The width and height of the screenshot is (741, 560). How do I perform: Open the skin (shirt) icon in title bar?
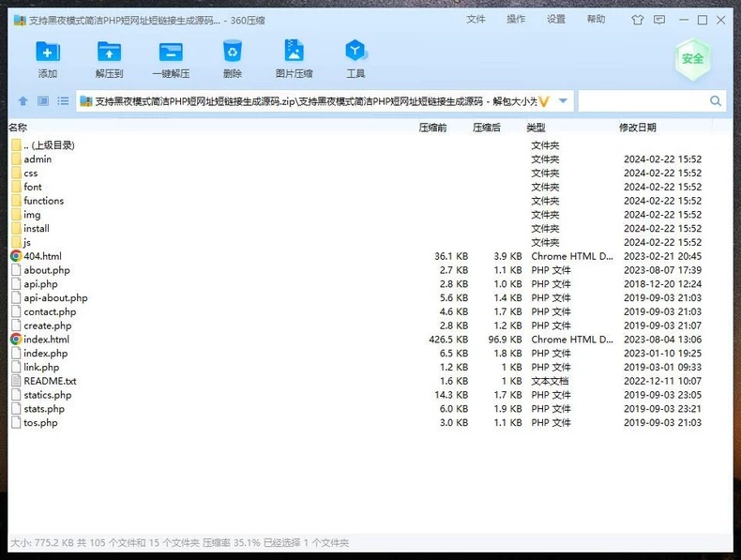point(638,20)
